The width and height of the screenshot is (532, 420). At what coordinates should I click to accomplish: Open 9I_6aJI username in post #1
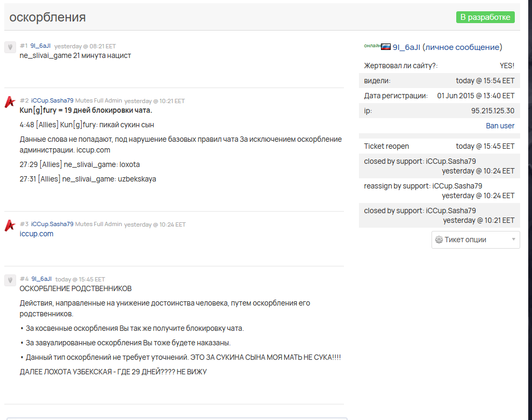pyautogui.click(x=40, y=46)
